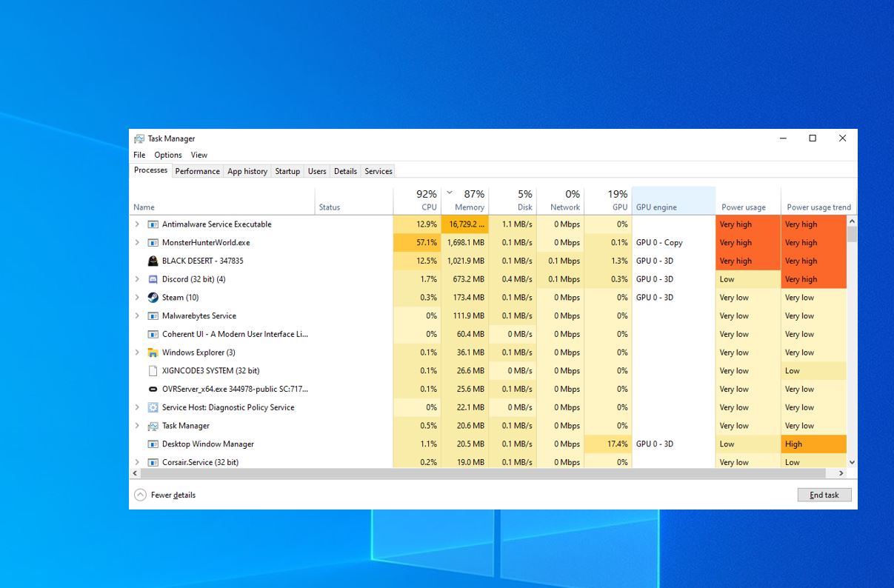The image size is (894, 588).
Task: Expand the Steam (10) process group
Action: tap(136, 297)
